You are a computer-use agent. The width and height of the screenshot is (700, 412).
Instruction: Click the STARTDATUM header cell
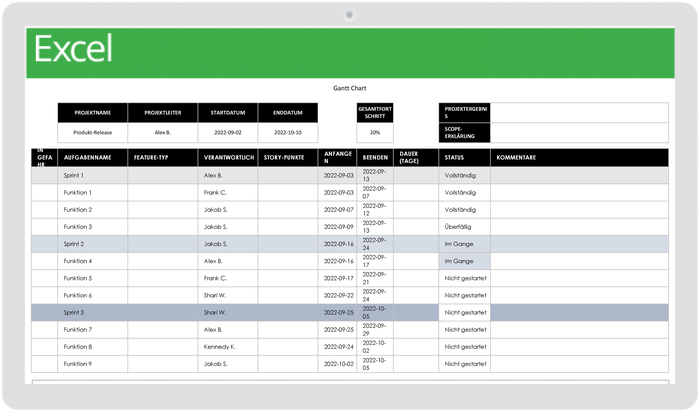click(x=228, y=113)
